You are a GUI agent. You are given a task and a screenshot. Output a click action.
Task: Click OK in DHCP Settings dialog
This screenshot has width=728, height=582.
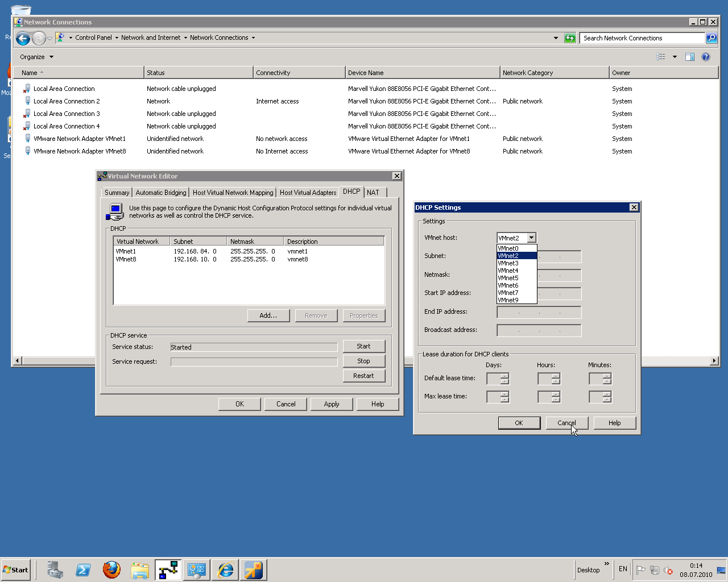pos(519,423)
